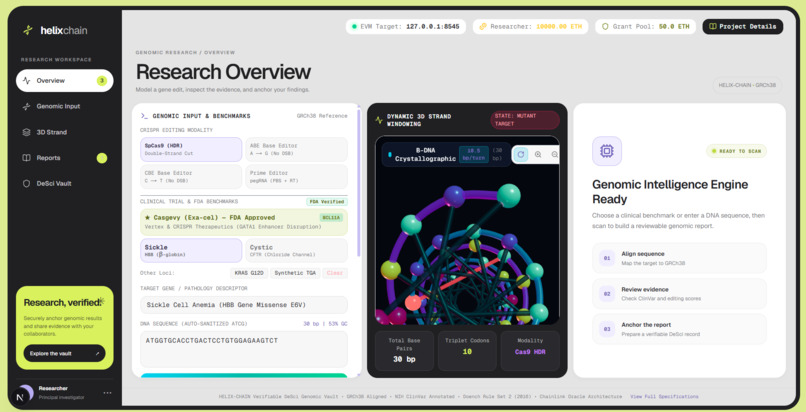Click the Grant Pool 50.0 ETH value
Image resolution: width=806 pixels, height=412 pixels.
point(674,27)
